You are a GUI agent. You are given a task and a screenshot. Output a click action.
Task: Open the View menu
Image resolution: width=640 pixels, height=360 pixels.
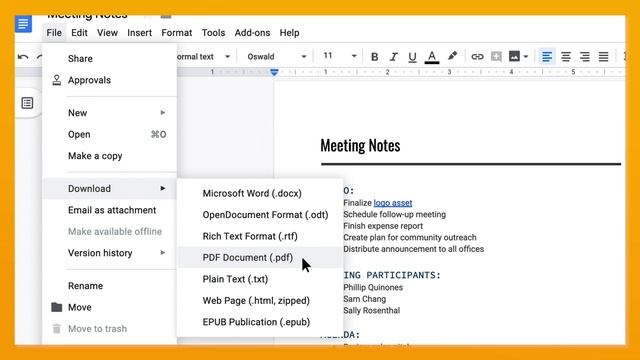[x=107, y=33]
